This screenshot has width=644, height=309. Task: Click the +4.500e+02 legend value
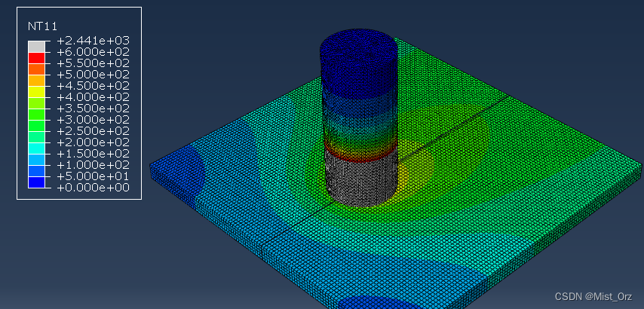[x=93, y=86]
